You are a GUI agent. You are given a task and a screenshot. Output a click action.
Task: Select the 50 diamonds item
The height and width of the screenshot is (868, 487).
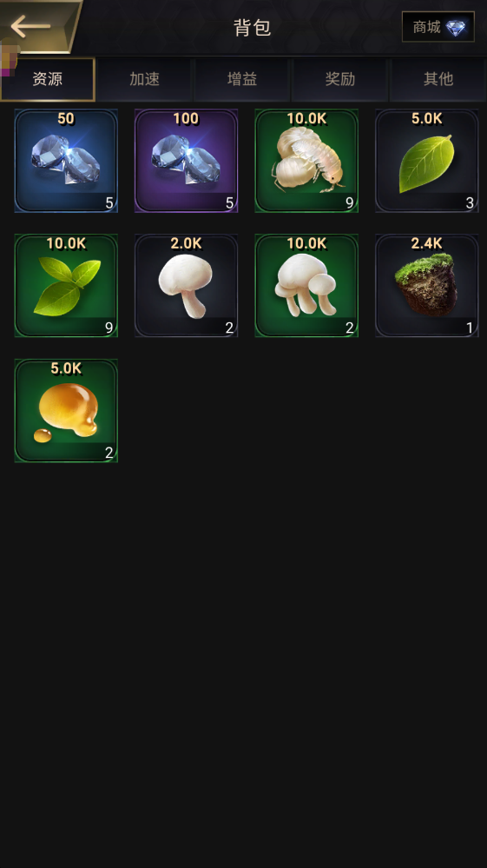coord(66,161)
